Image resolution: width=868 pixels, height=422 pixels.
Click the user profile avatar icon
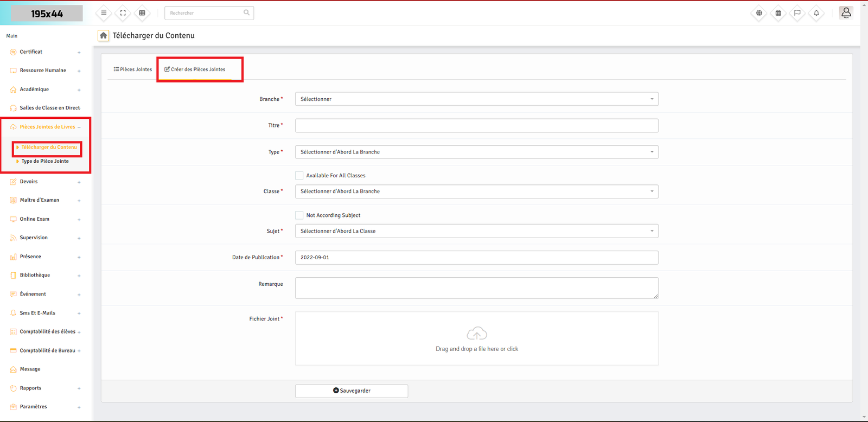click(846, 12)
